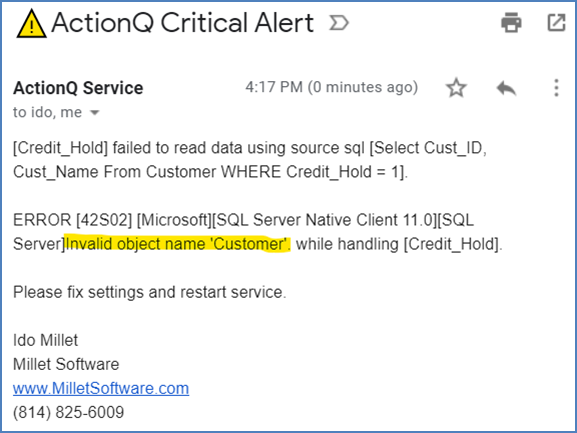
Task: Click the 'to ido, me' recipients text
Action: (47, 112)
